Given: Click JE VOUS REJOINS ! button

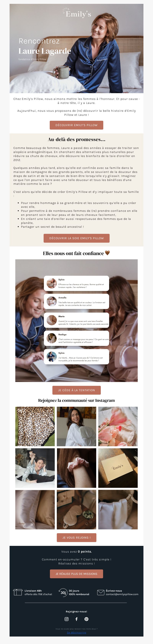Looking at the screenshot, I should coord(76,537).
